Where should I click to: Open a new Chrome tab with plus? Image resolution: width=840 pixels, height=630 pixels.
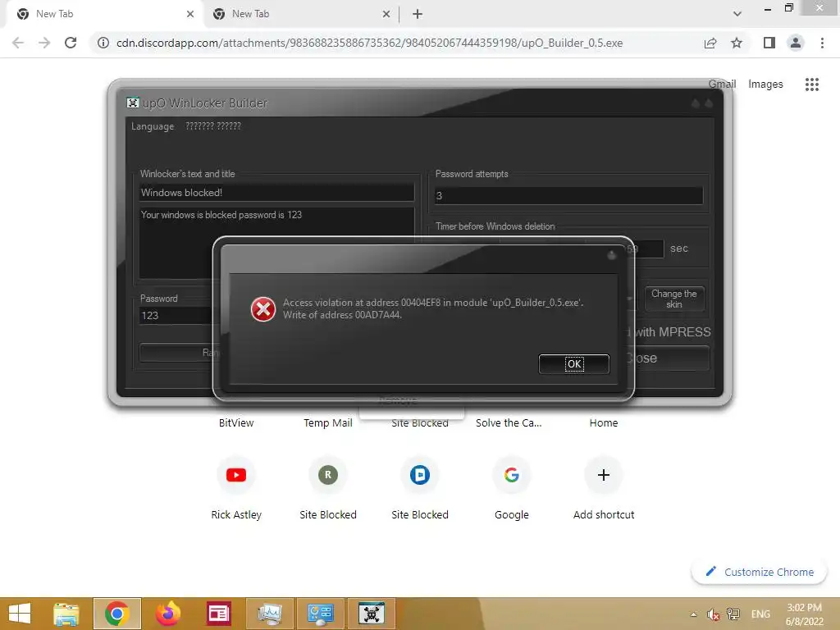click(x=418, y=14)
